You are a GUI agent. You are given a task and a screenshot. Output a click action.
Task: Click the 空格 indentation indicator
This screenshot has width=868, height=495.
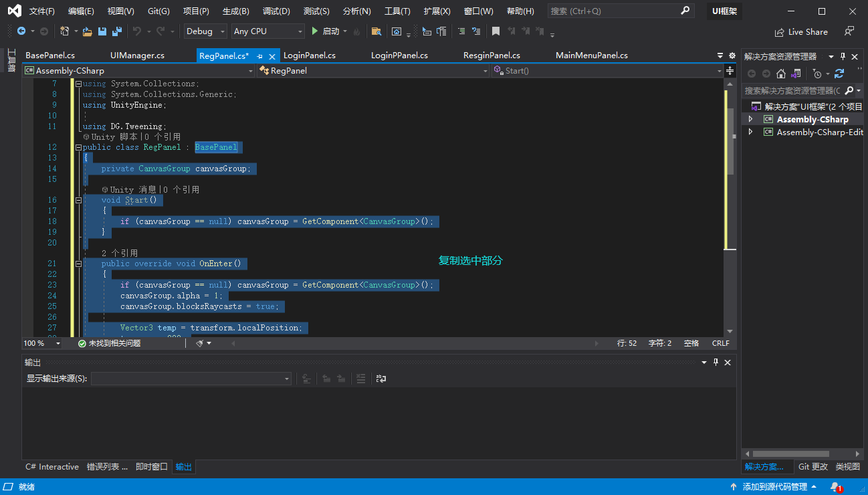click(x=691, y=343)
